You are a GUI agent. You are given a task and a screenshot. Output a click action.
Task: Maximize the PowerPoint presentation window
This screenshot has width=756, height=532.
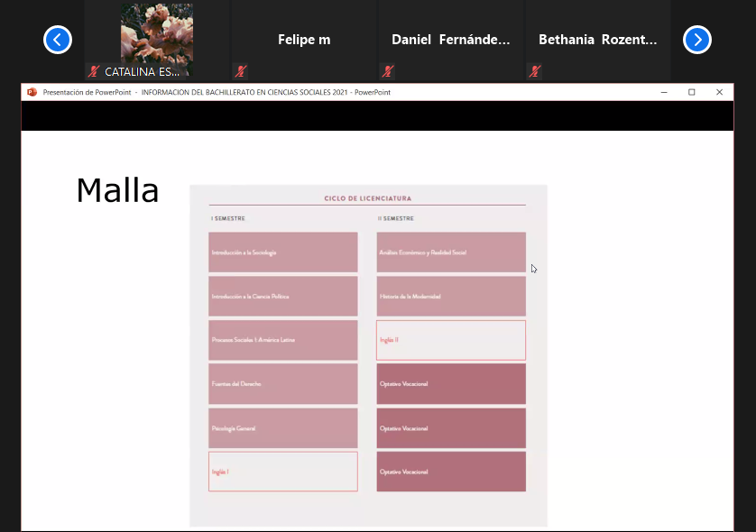point(692,92)
